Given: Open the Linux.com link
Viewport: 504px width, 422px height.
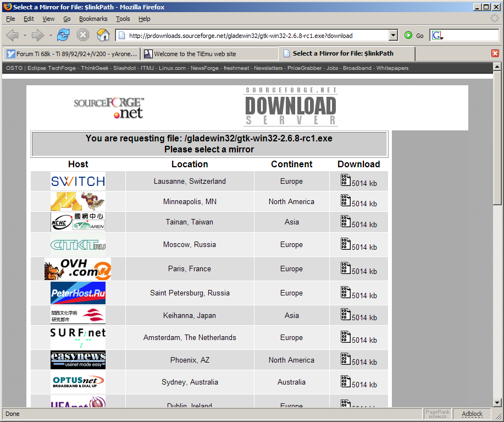Looking at the screenshot, I should [172, 68].
